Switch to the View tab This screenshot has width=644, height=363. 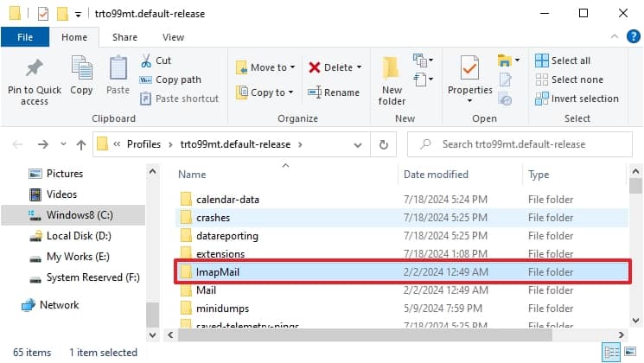click(173, 37)
